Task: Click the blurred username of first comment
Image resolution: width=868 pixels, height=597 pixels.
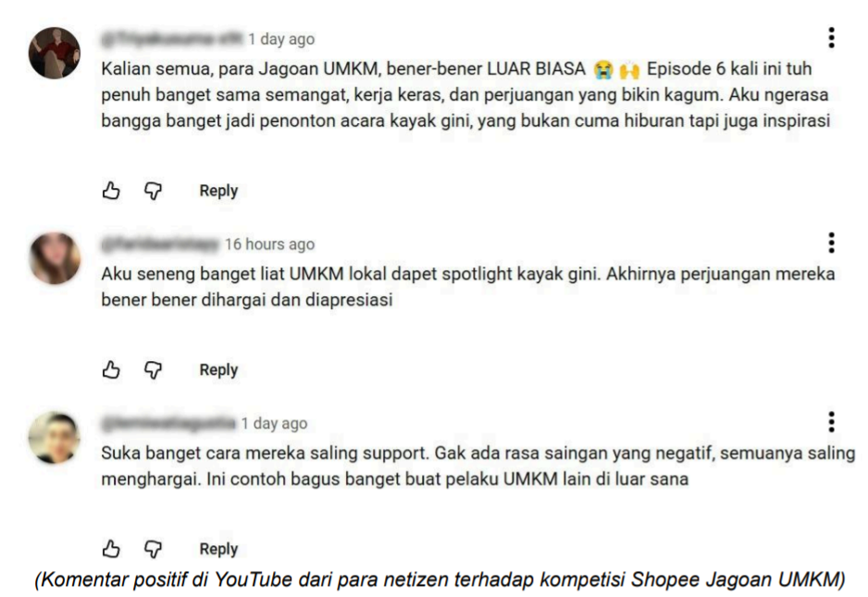Action: (171, 39)
